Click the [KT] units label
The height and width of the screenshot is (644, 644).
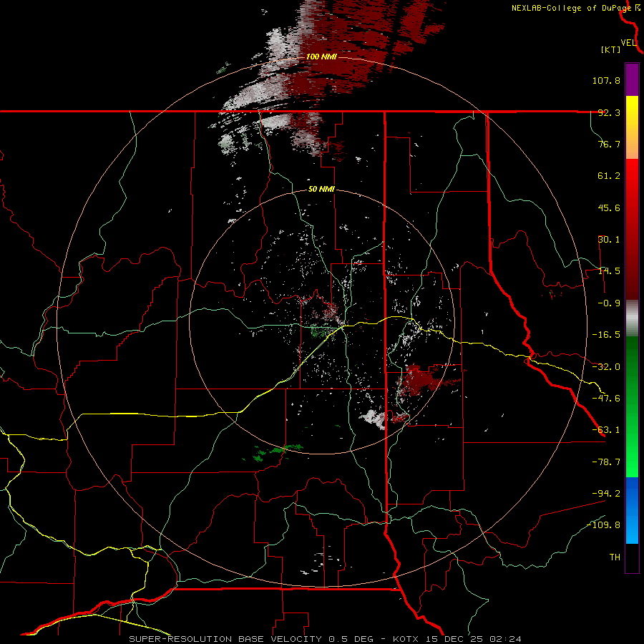[611, 49]
